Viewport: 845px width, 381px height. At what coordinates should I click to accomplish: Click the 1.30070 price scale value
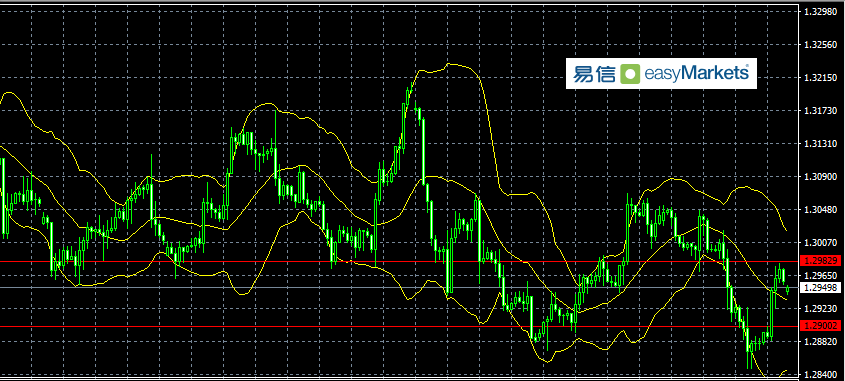[820, 243]
